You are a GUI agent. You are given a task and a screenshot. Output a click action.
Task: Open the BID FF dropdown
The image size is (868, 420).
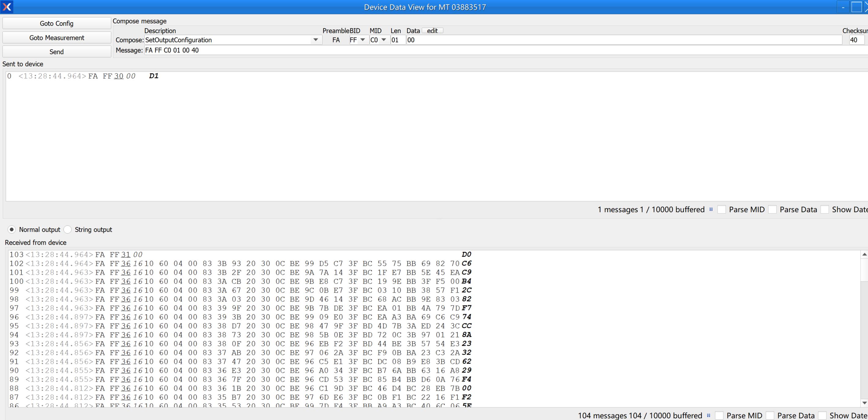pyautogui.click(x=362, y=40)
